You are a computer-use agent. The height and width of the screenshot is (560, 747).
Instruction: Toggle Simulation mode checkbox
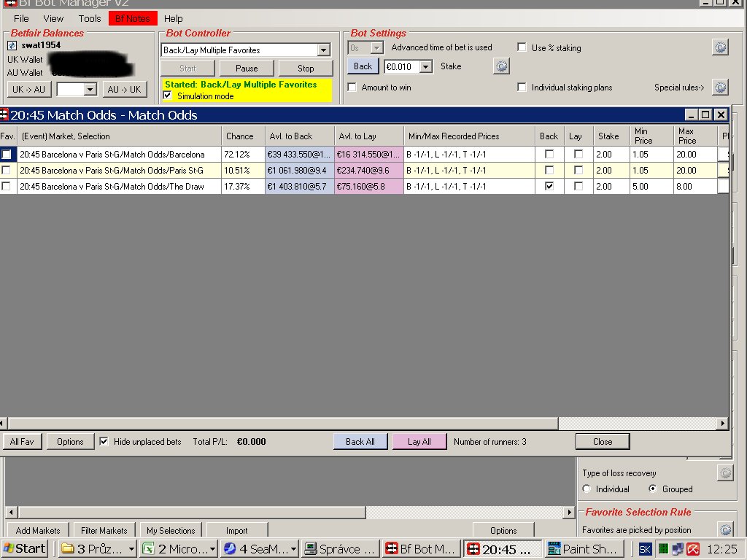[168, 96]
